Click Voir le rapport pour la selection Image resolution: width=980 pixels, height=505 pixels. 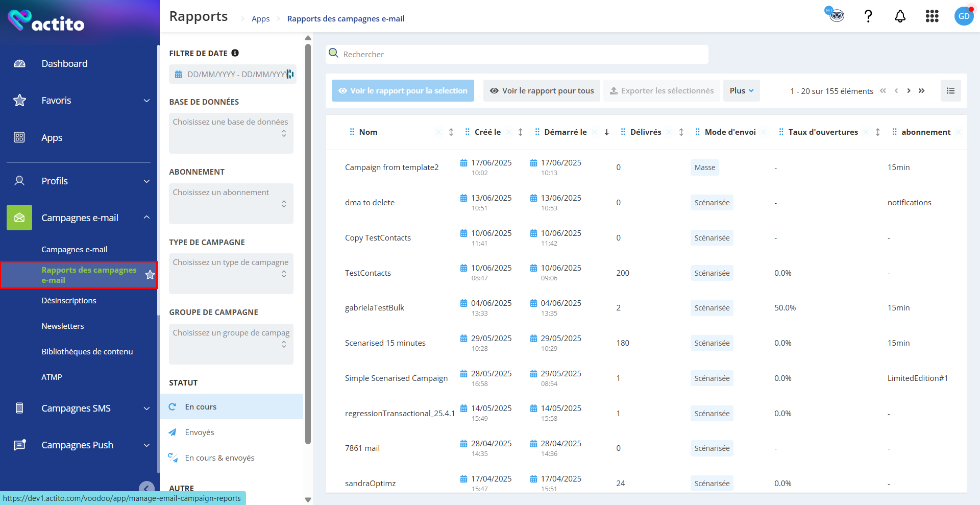click(403, 91)
